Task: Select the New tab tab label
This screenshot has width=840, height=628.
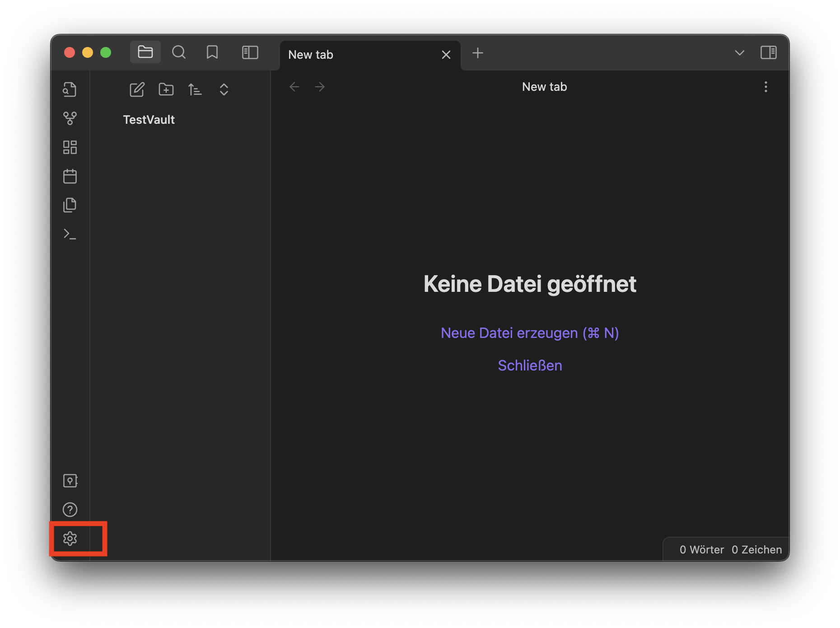Action: (x=311, y=55)
